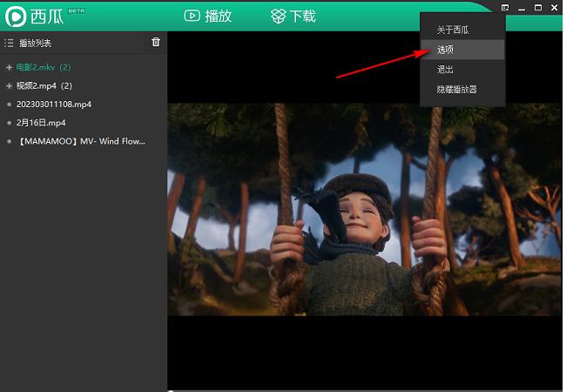This screenshot has width=566, height=392.
Task: Switch to the 播放 tab
Action: (208, 16)
